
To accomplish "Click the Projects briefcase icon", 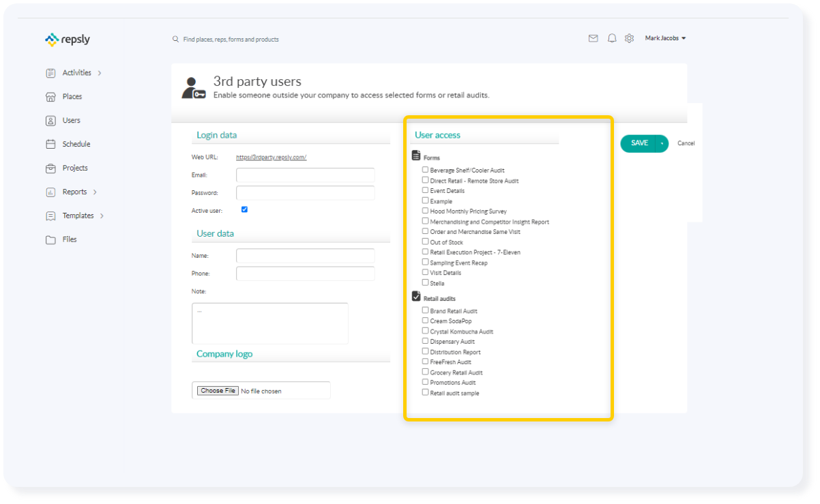I will point(50,168).
